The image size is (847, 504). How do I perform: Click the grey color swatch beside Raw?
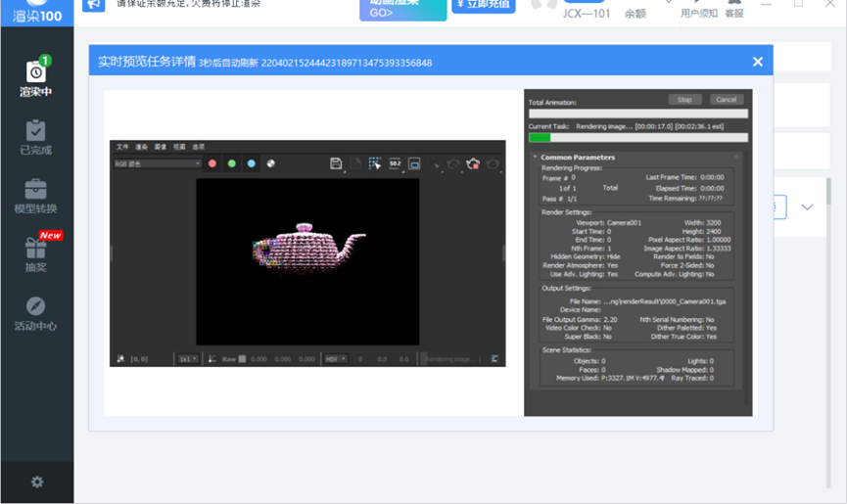[242, 359]
